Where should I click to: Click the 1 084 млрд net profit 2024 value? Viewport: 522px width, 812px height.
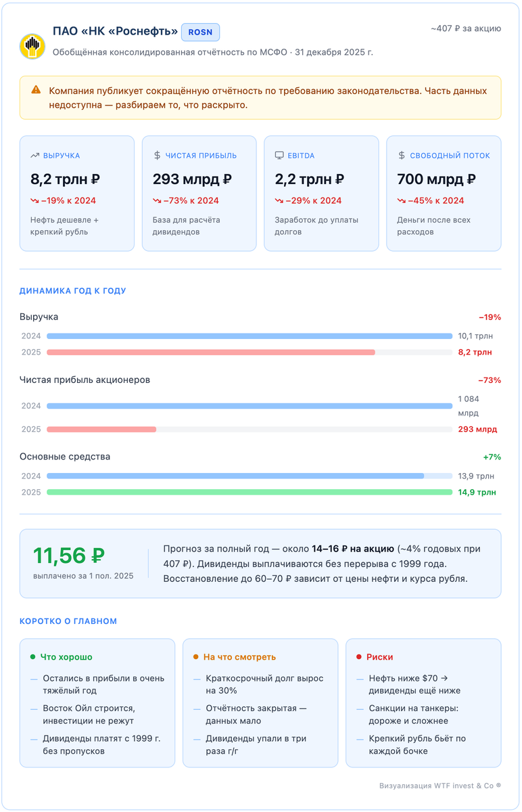(x=469, y=406)
